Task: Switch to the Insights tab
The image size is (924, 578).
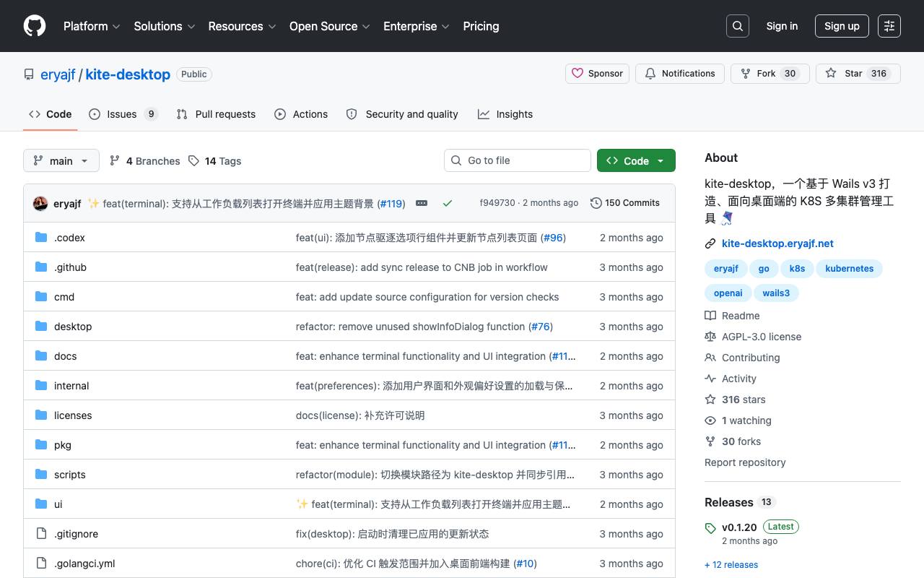Action: click(505, 114)
